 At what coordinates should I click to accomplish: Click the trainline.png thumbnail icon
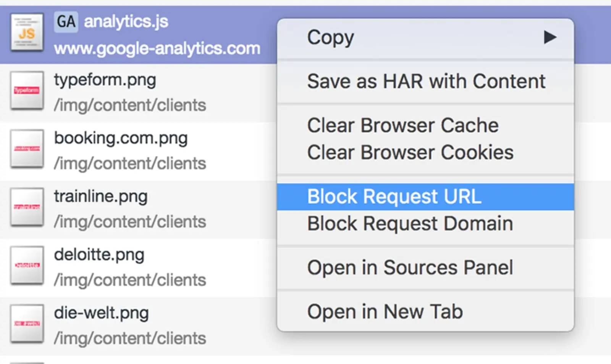tap(27, 207)
